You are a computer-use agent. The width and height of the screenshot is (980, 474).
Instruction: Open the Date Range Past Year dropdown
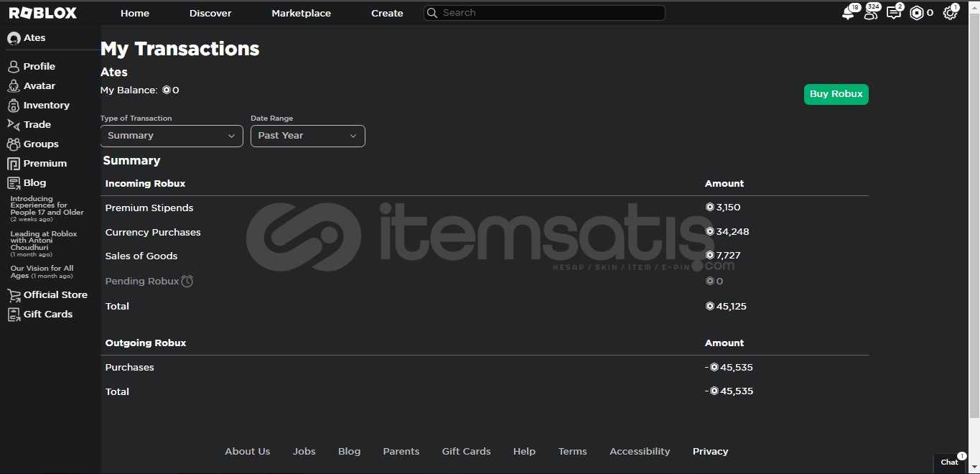coord(308,136)
